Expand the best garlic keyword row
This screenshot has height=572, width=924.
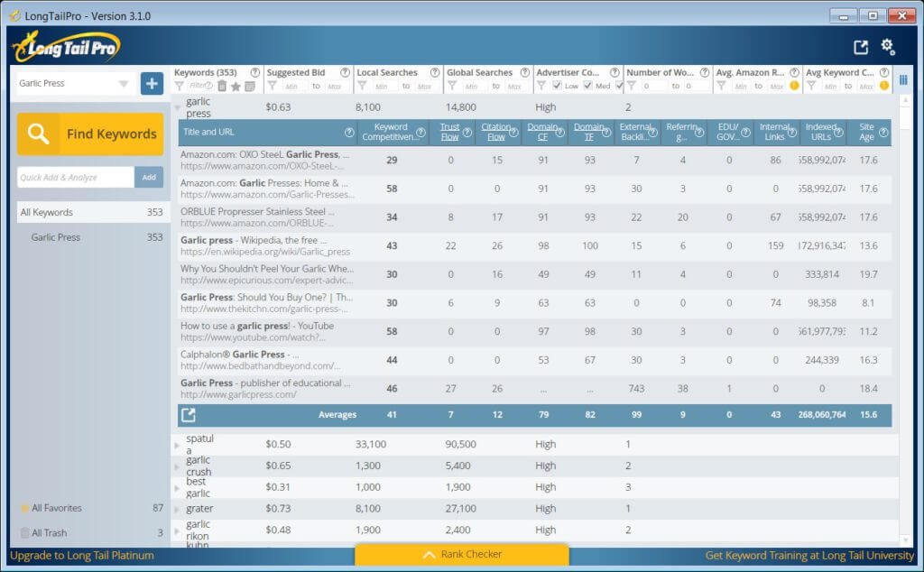click(177, 488)
